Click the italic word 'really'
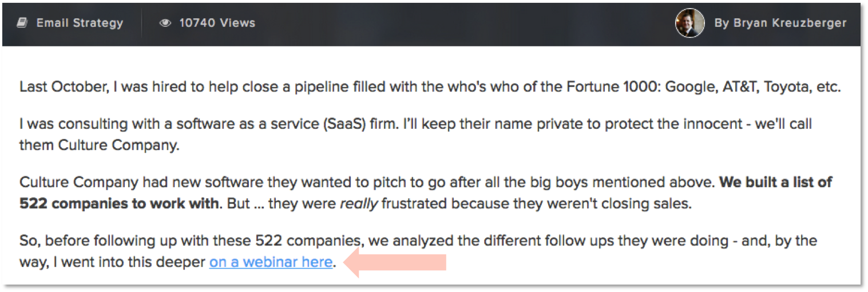This screenshot has height=292, width=868. pos(359,204)
